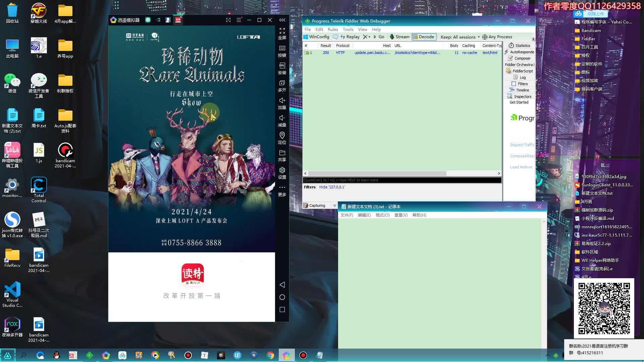Viewport: 644px width, 362px height.
Task: Toggle Stream mode in Fiddler toolbar
Action: coord(399,37)
